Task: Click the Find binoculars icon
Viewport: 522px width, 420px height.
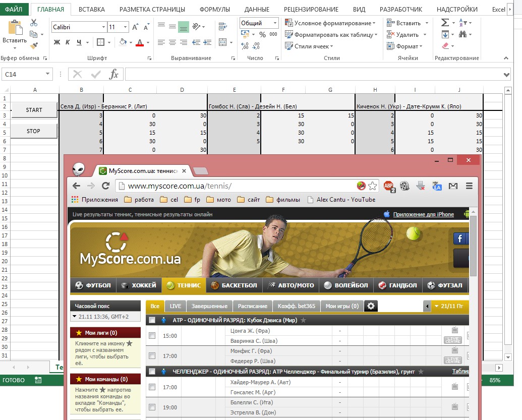Action: tap(462, 34)
